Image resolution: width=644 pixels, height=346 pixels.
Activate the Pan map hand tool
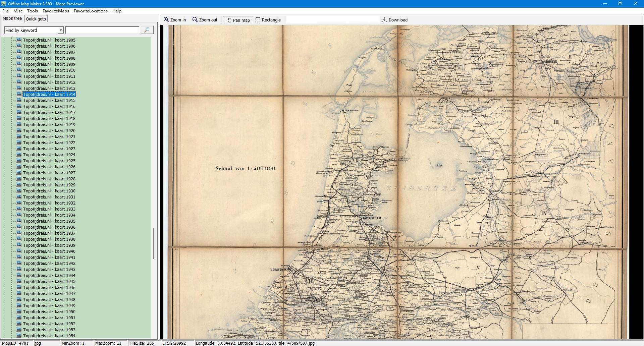229,20
